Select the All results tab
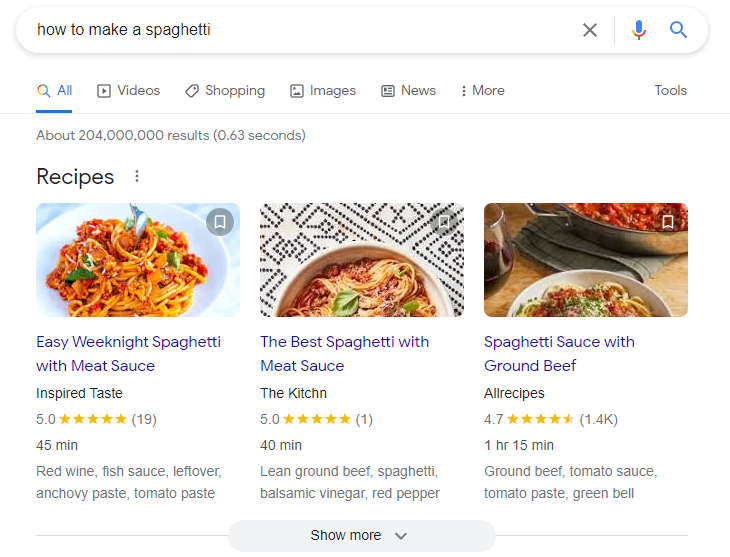The height and width of the screenshot is (557, 730). pos(55,90)
